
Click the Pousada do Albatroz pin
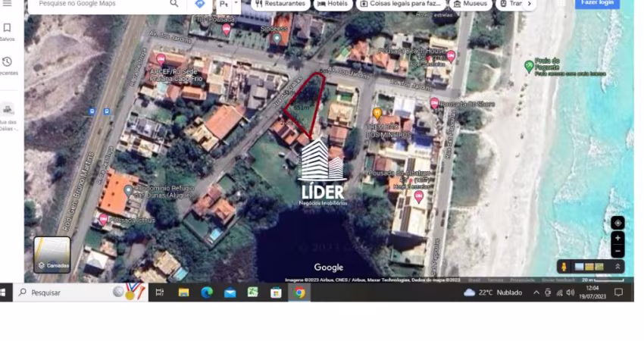pyautogui.click(x=418, y=198)
